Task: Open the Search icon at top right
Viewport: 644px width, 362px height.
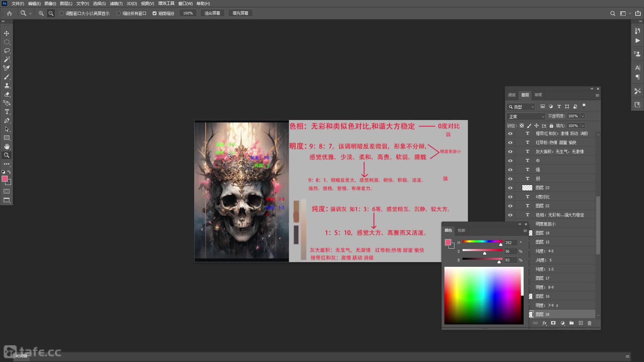Action: click(612, 13)
